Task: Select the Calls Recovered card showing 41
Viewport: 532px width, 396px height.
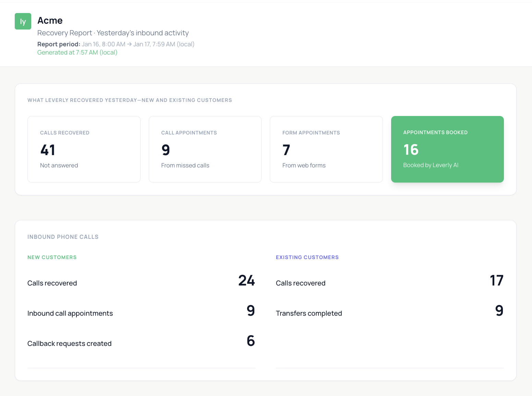Action: tap(84, 149)
